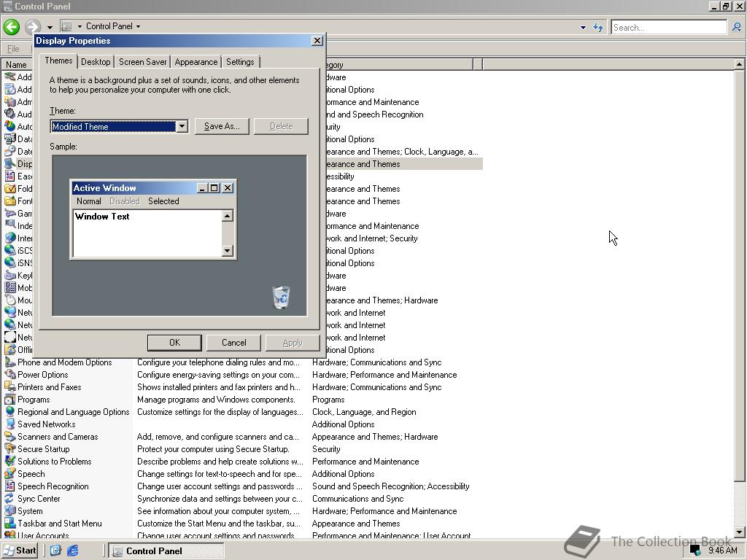This screenshot has height=560, width=747.
Task: Click the Solutions to Problems icon
Action: click(x=9, y=462)
